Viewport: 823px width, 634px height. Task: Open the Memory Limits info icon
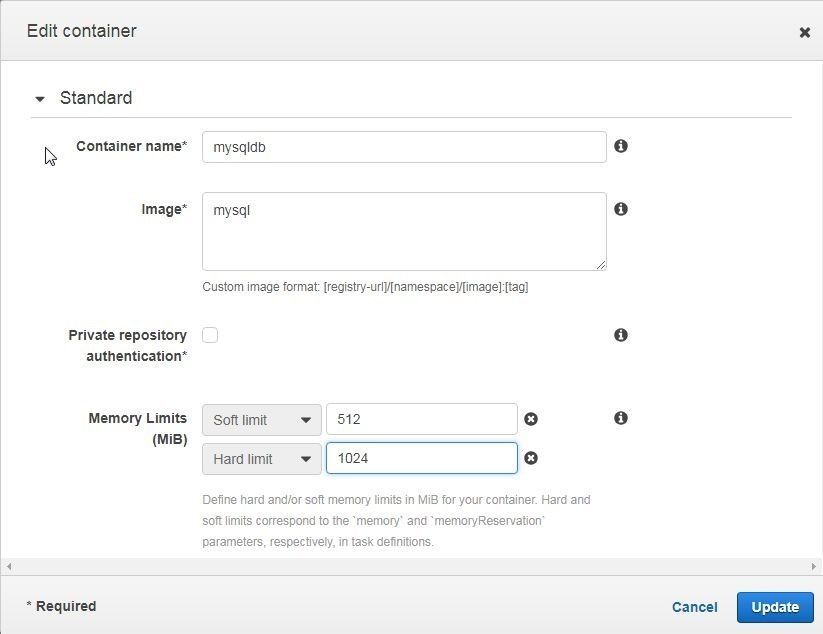pos(621,418)
